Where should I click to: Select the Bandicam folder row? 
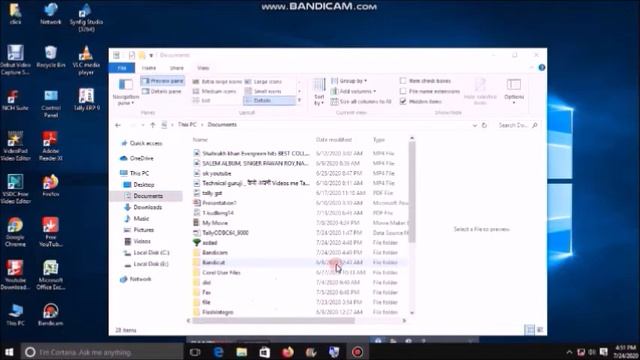coord(300,253)
